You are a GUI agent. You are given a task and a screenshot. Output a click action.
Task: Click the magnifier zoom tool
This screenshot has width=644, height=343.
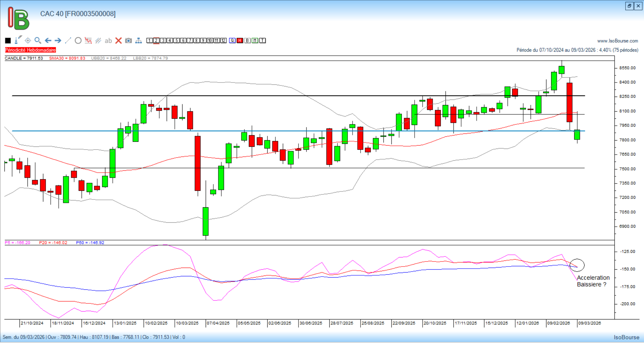pos(38,41)
